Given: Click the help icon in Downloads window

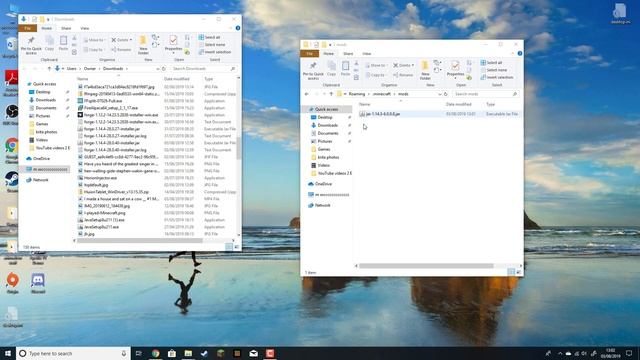Looking at the screenshot, I should tap(238, 28).
